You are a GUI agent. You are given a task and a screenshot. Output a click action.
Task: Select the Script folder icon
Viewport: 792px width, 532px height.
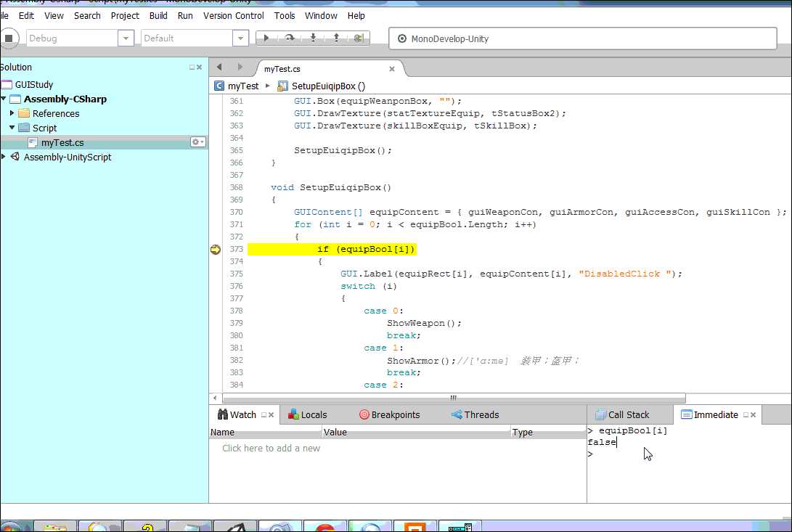point(24,128)
